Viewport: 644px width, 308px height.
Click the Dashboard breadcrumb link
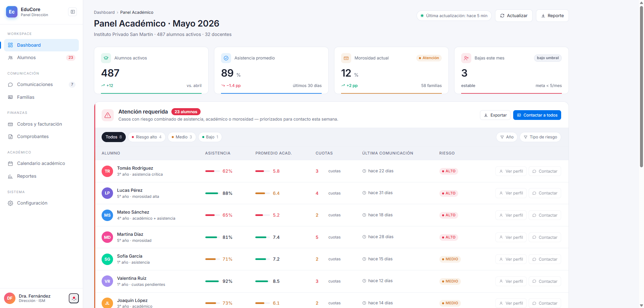[x=104, y=12]
